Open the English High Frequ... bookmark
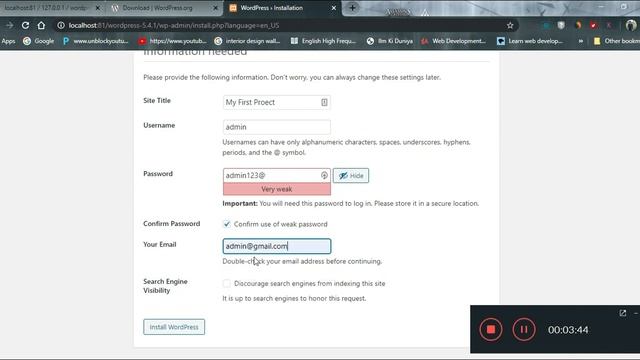Image resolution: width=640 pixels, height=360 pixels. pos(323,41)
